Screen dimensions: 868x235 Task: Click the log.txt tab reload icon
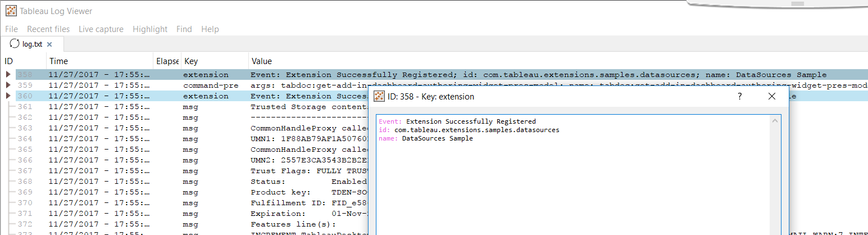(x=15, y=44)
